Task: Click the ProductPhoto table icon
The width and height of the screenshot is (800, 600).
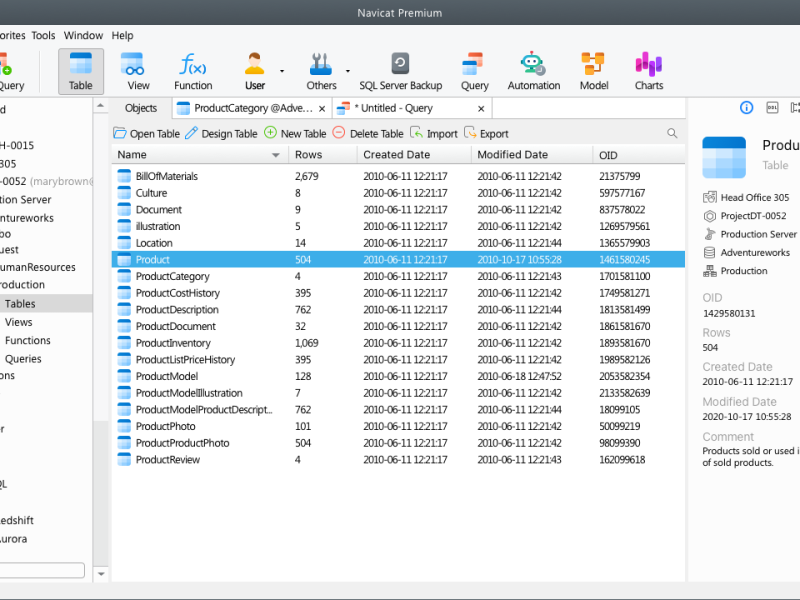Action: [x=124, y=426]
